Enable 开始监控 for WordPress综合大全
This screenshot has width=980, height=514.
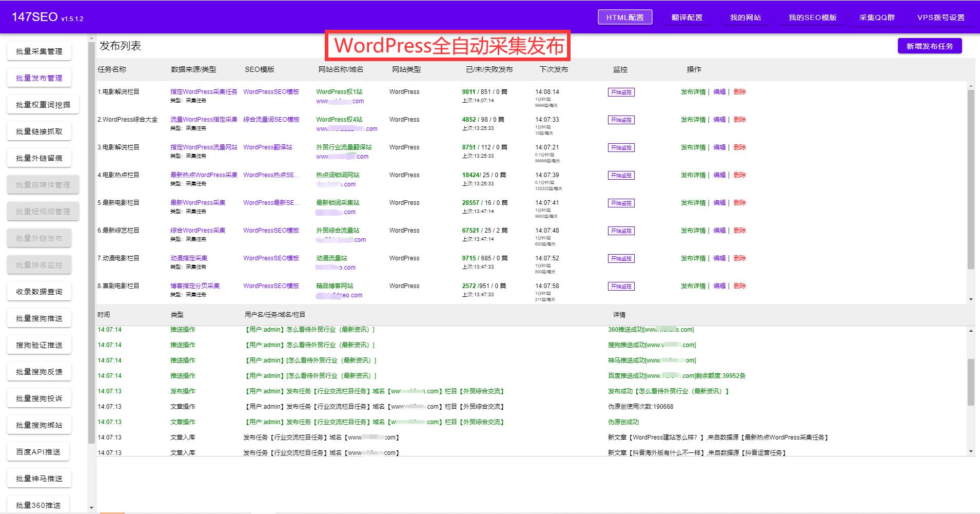(621, 120)
